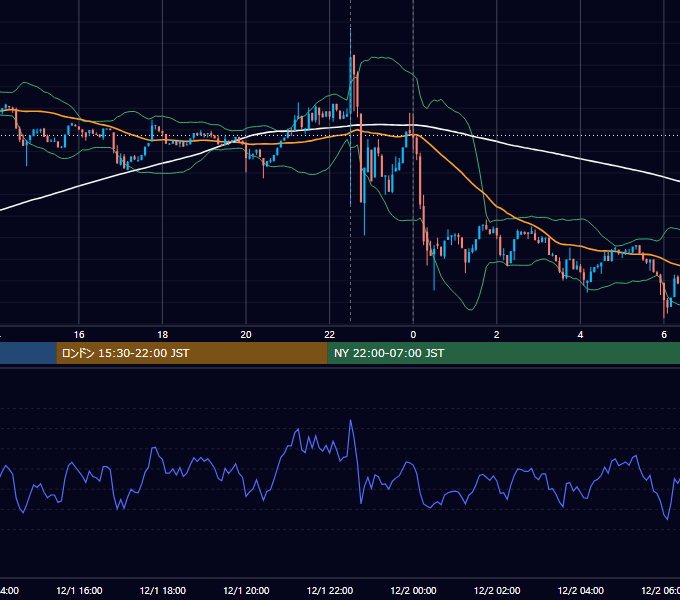Click the 12/1 16:00 date label
This screenshot has width=680, height=600.
tap(79, 590)
